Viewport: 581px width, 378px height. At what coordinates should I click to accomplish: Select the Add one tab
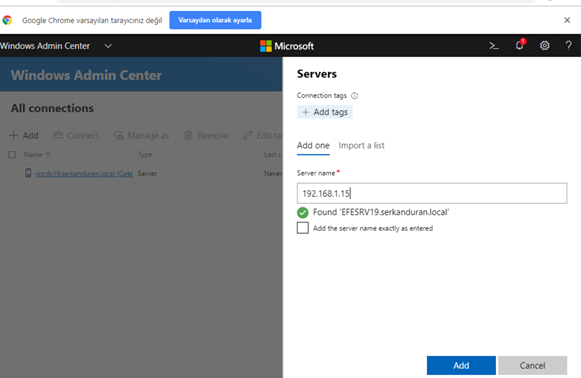pyautogui.click(x=313, y=146)
